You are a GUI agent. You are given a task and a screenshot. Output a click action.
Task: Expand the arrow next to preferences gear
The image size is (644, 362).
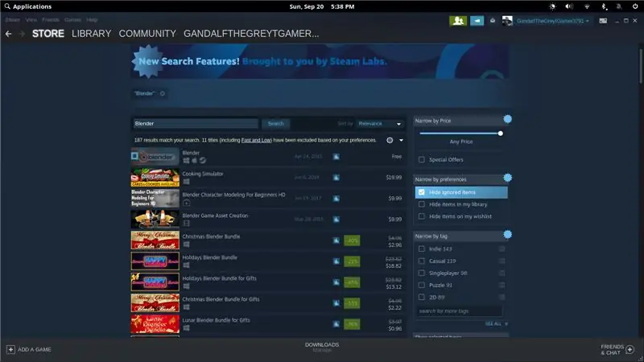401,140
